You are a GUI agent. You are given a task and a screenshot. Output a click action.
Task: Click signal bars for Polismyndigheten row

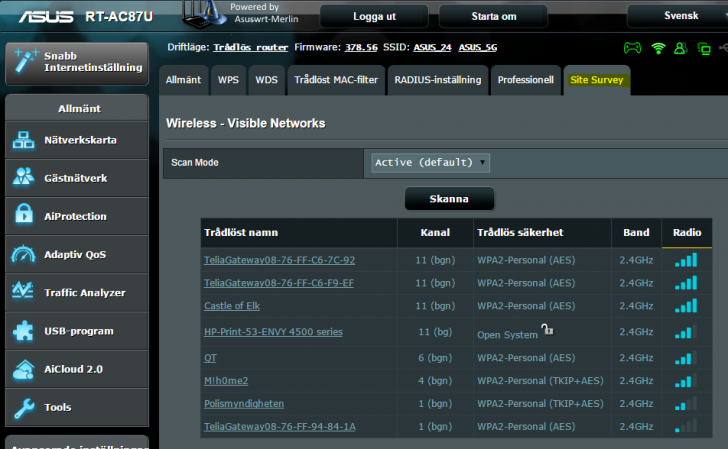click(686, 403)
